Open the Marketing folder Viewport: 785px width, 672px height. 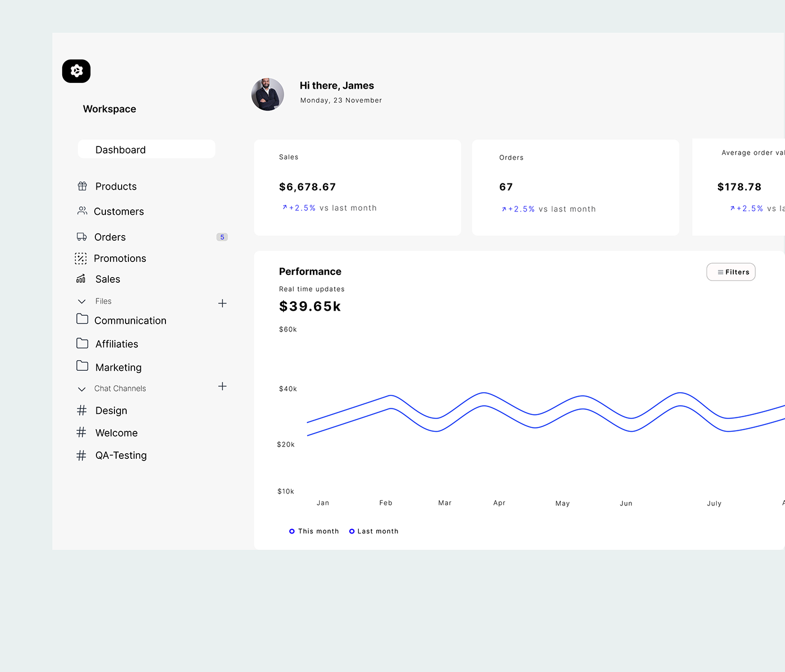click(118, 367)
